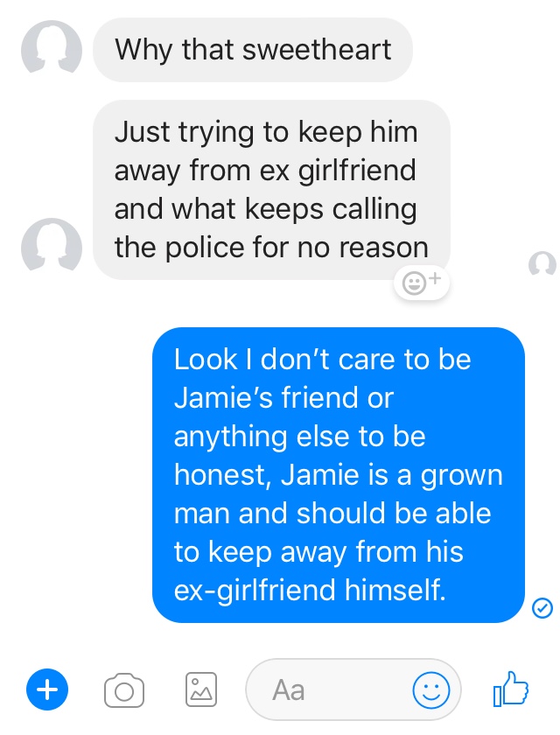The width and height of the screenshot is (560, 735).
Task: Open profile from avatar beside 'Why that sweetheart'
Action: 52,48
